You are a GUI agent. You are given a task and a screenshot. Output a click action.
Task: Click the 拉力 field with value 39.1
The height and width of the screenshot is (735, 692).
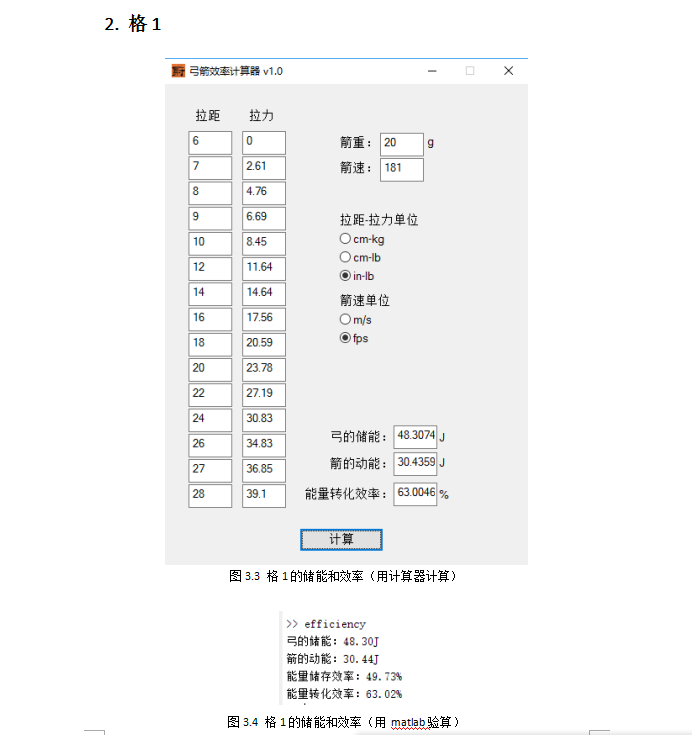264,496
